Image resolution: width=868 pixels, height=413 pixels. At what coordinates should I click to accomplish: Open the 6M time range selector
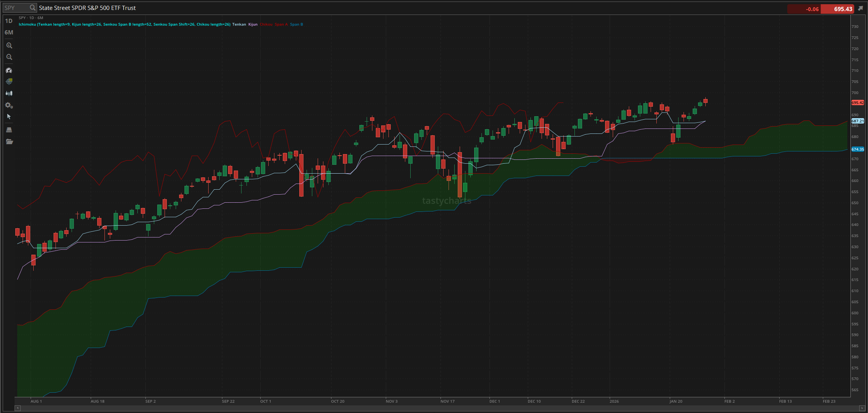[9, 33]
